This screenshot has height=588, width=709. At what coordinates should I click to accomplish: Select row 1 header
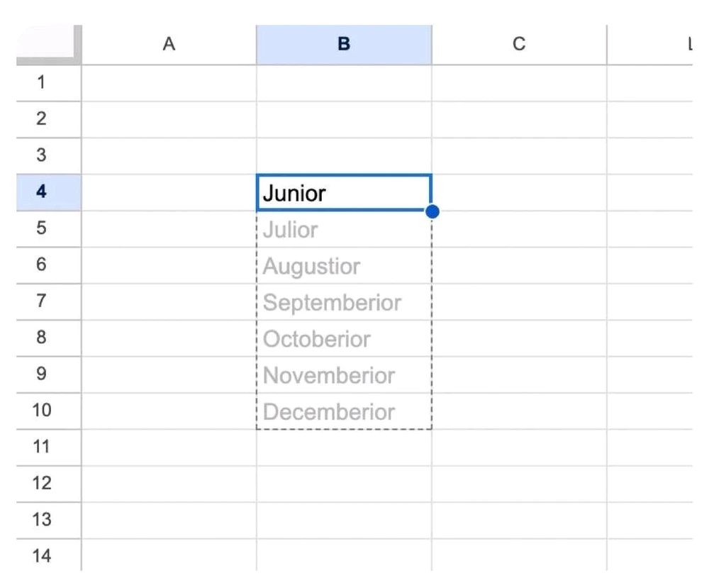point(42,83)
